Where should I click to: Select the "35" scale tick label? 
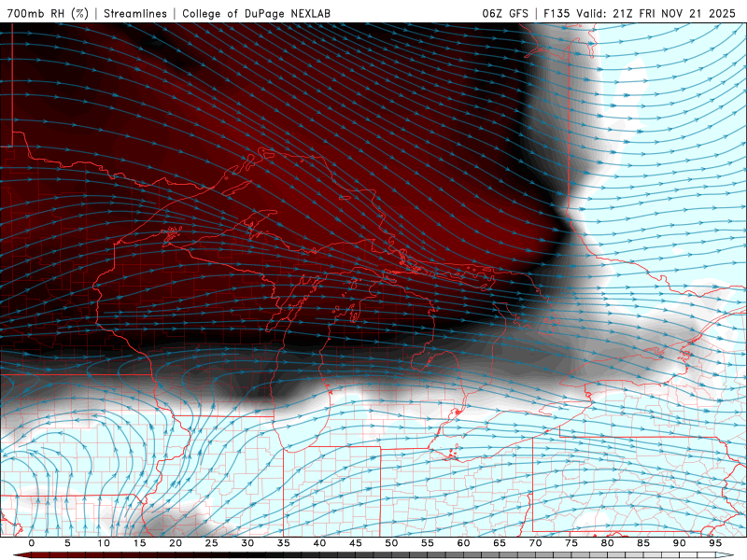pyautogui.click(x=284, y=543)
